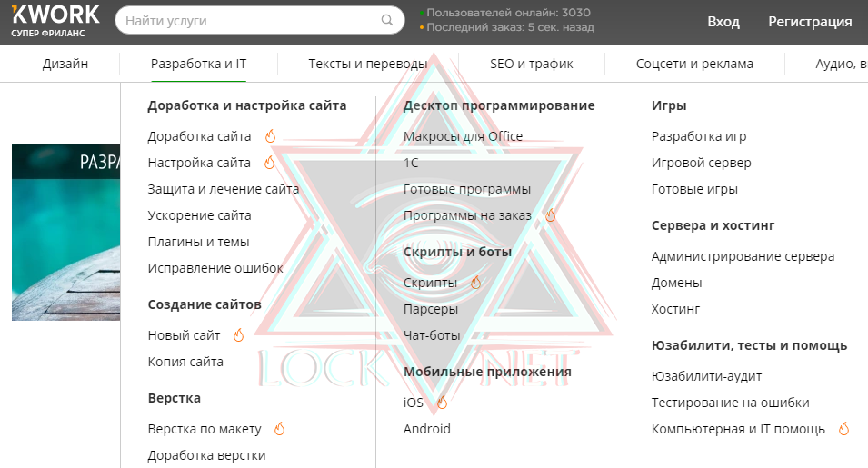Image resolution: width=868 pixels, height=468 pixels.
Task: Select the Скрипты link
Action: (430, 283)
